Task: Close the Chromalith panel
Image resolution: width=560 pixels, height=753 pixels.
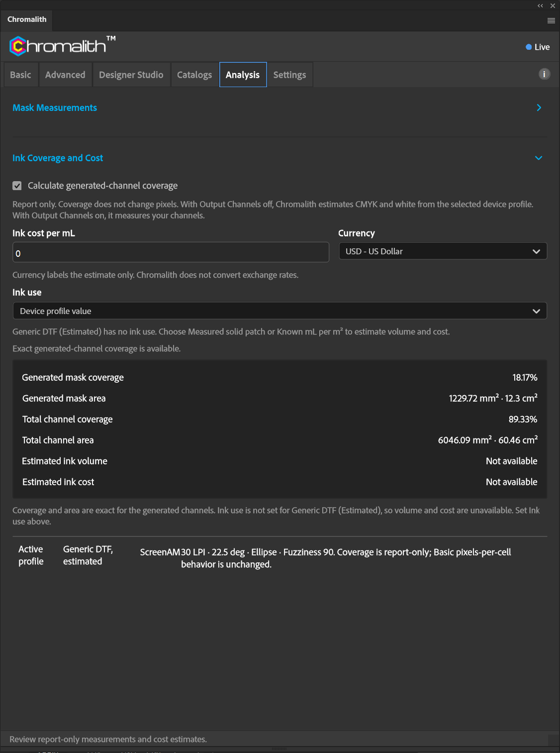Action: coord(553,6)
